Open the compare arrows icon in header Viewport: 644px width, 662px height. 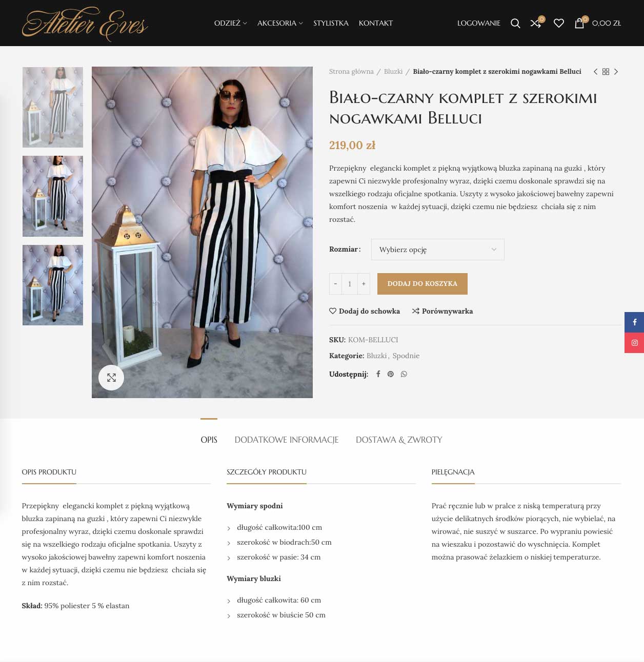point(536,23)
